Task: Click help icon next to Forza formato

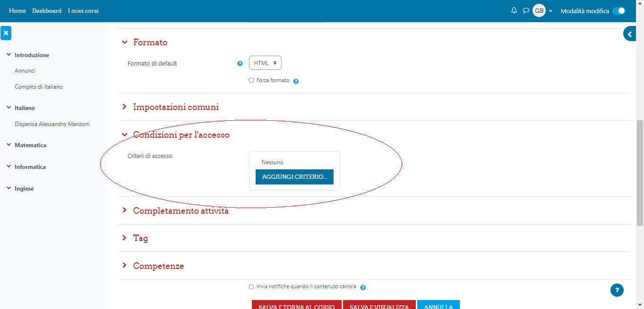Action: tap(296, 81)
